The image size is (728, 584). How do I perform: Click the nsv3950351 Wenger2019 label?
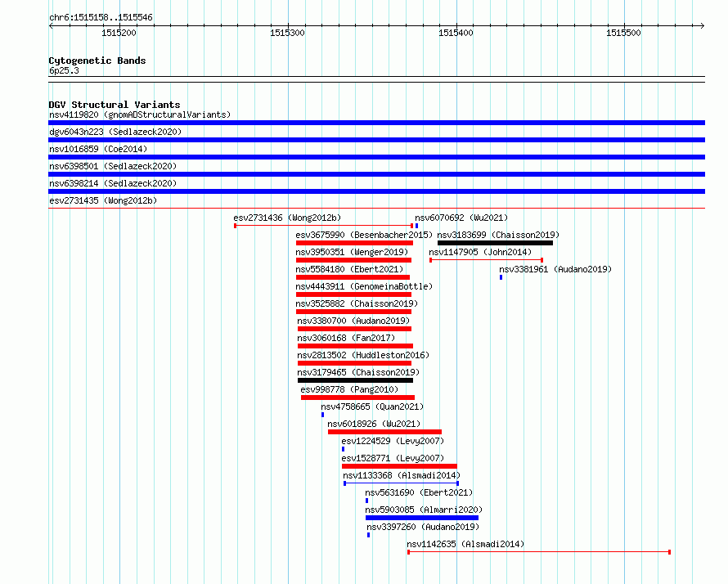[352, 252]
